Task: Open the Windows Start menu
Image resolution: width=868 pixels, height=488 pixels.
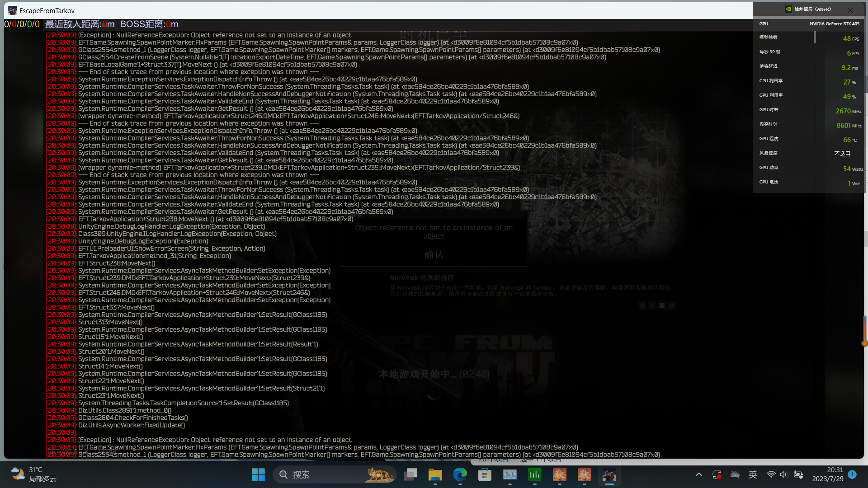Action: pos(258,475)
